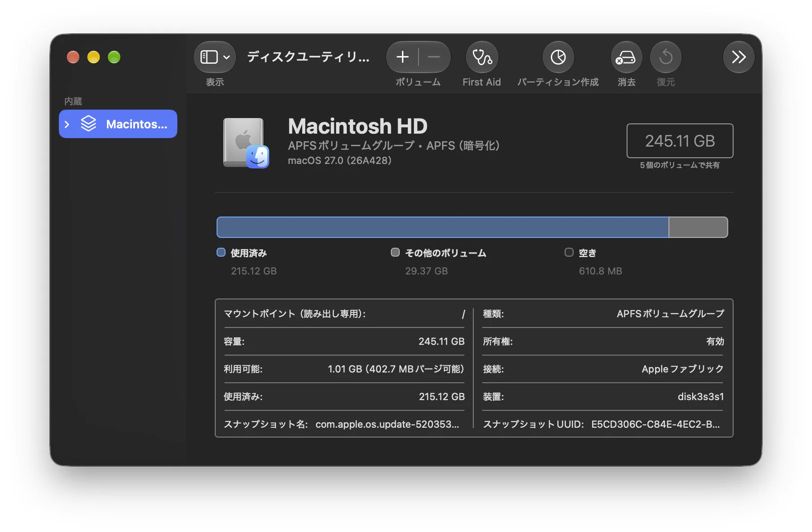Click the gray その他のボリューム legend swatch
The image size is (812, 532).
coord(395,253)
